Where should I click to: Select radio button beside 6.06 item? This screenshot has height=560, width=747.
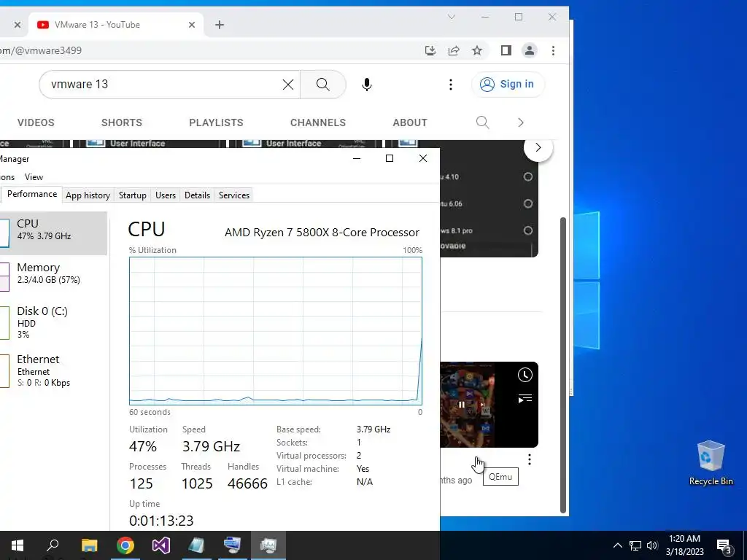528,204
